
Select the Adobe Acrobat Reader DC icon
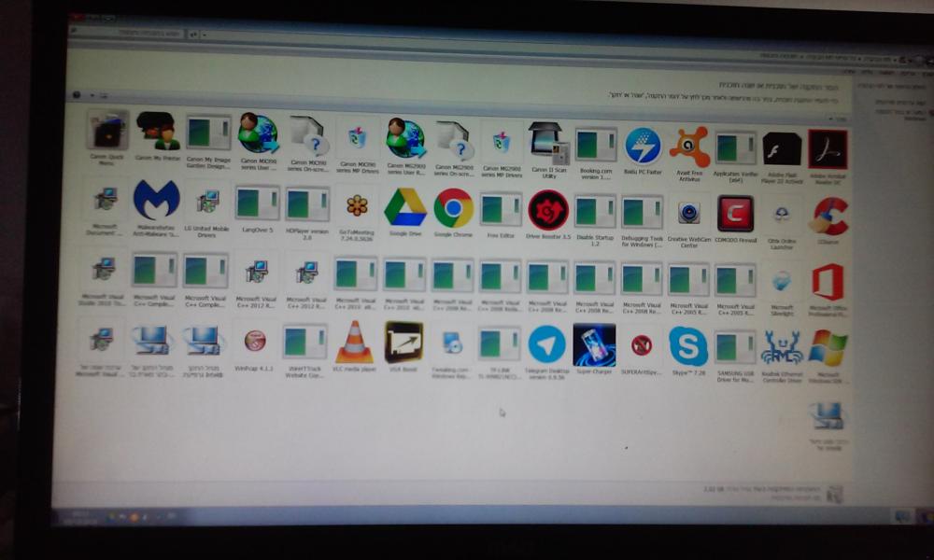click(x=828, y=150)
